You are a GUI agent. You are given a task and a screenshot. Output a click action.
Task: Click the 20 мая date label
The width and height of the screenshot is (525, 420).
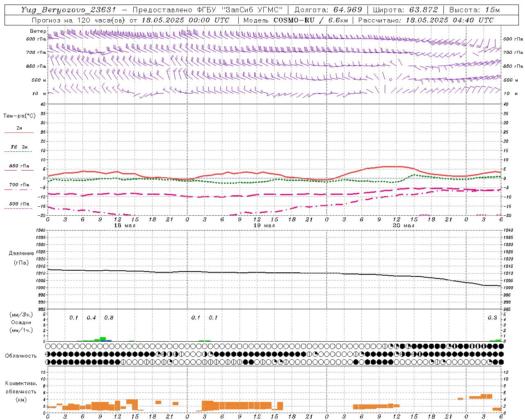(404, 226)
